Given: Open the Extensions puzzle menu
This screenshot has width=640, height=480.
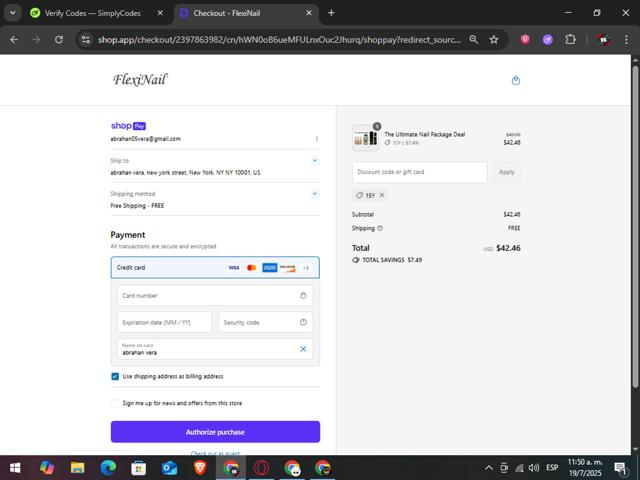Looking at the screenshot, I should [x=570, y=40].
